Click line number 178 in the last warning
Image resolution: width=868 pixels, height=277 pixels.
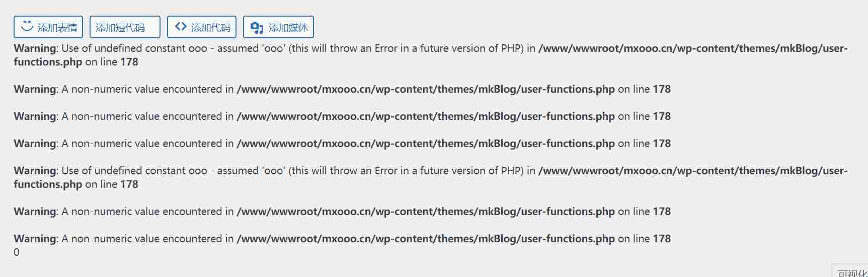click(x=661, y=239)
